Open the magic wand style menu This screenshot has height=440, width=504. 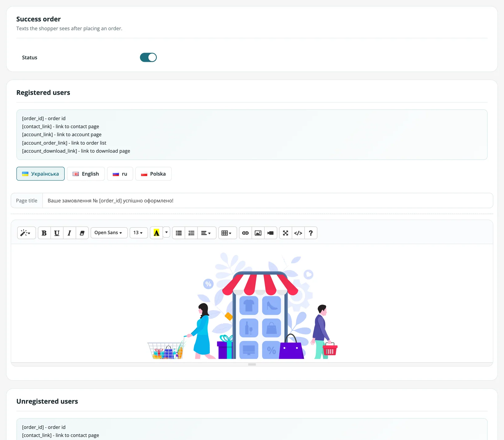click(26, 233)
